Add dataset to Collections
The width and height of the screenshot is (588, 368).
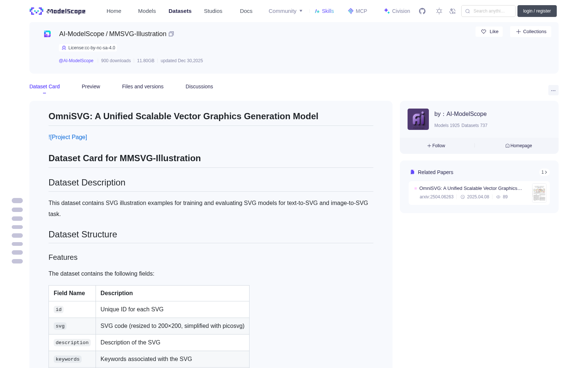point(531,32)
